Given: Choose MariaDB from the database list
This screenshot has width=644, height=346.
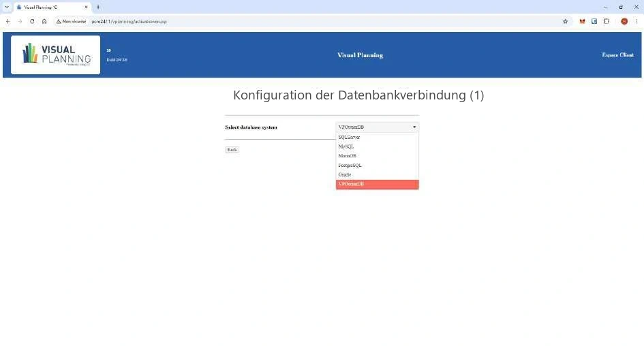Looking at the screenshot, I should 377,156.
